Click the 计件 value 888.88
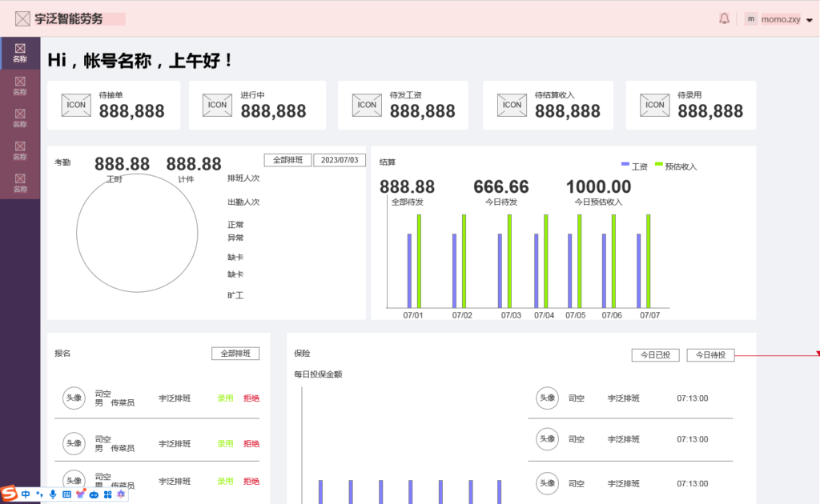Image resolution: width=820 pixels, height=504 pixels. pos(194,164)
